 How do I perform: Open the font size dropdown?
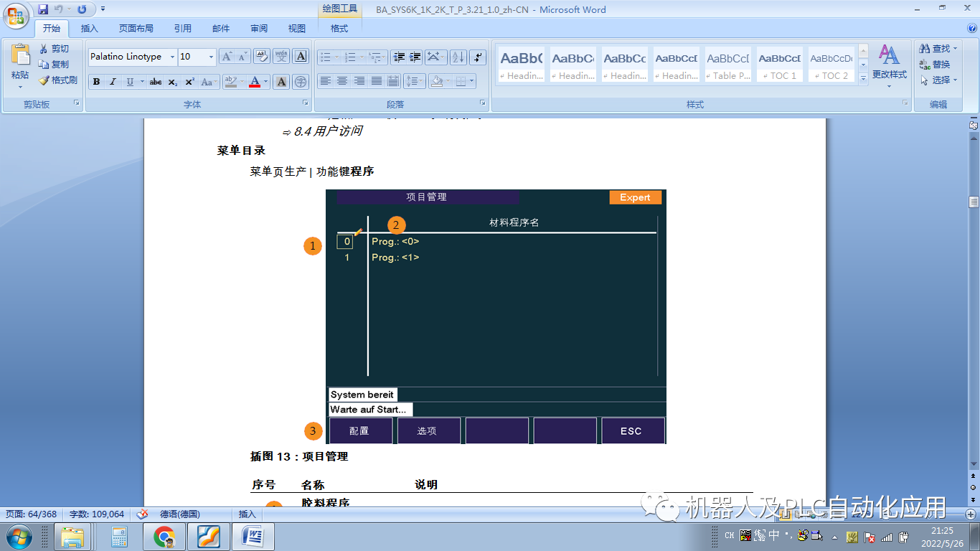[x=212, y=56]
